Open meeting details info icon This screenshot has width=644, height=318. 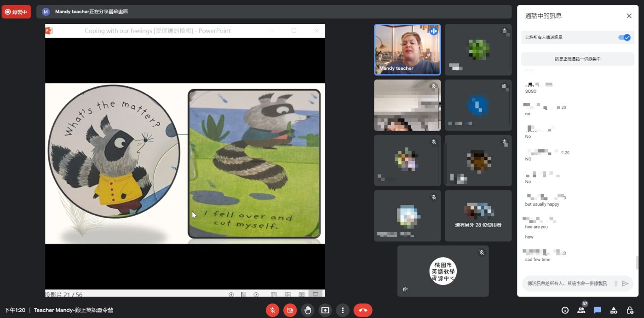[x=565, y=310]
